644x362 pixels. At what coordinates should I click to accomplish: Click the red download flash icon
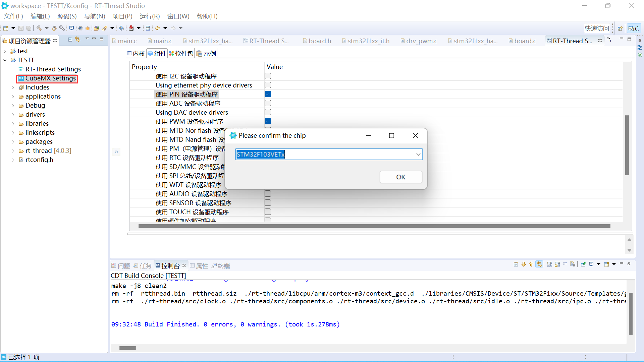[131, 28]
